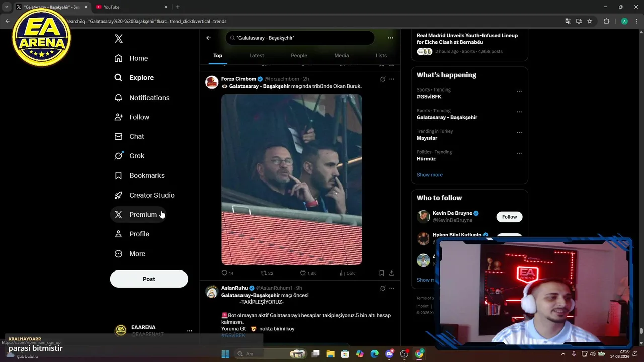Share the Forza Cimbom post
Screen dimensions: 644x362
click(x=392, y=273)
